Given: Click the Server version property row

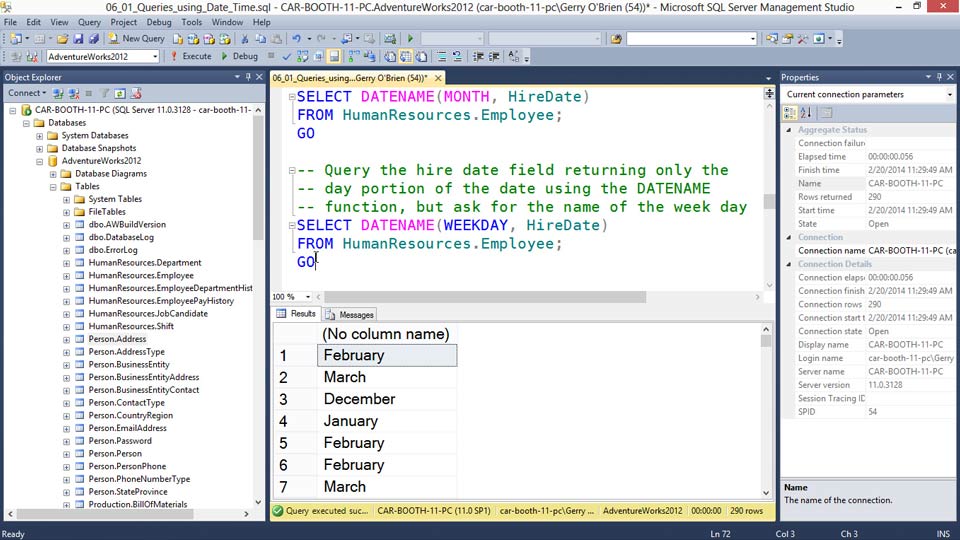Looking at the screenshot, I should pyautogui.click(x=868, y=385).
